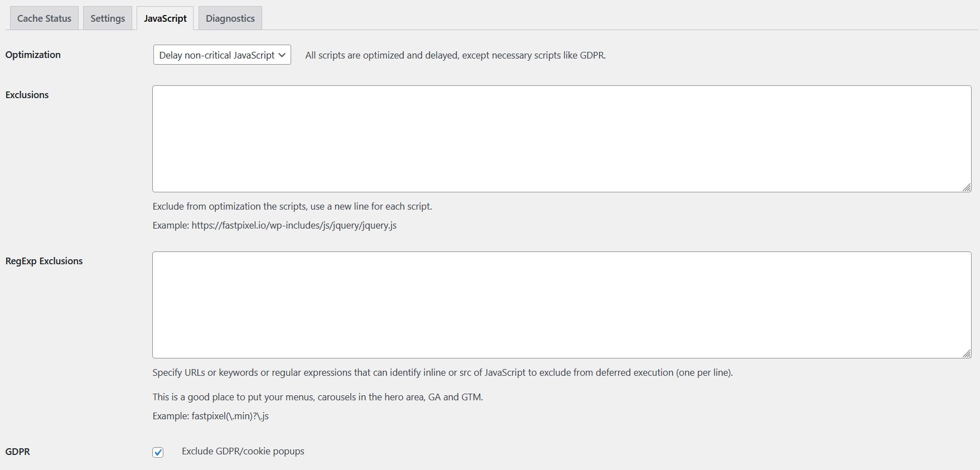
Task: Click the active JavaScript tab
Action: pyautogui.click(x=165, y=18)
